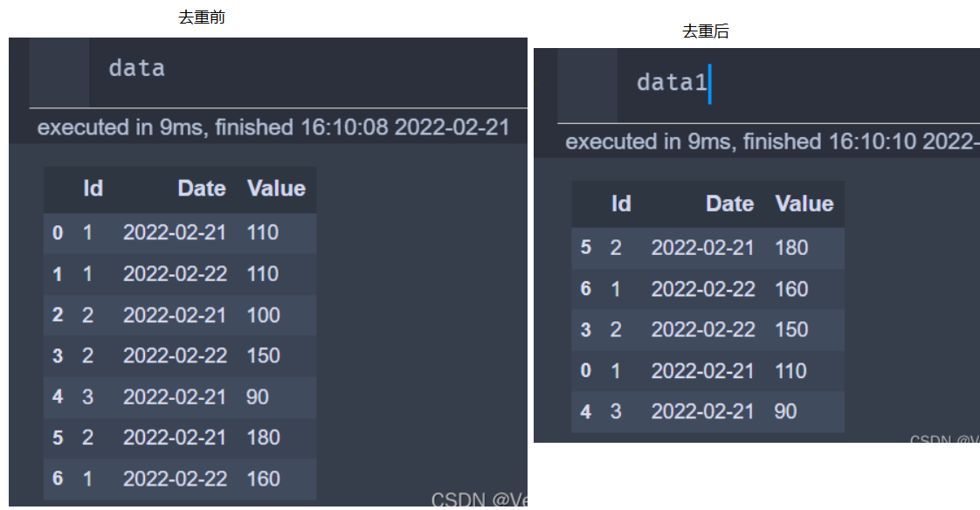Click value 90 in right table
The width and height of the screenshot is (980, 510).
click(x=785, y=411)
